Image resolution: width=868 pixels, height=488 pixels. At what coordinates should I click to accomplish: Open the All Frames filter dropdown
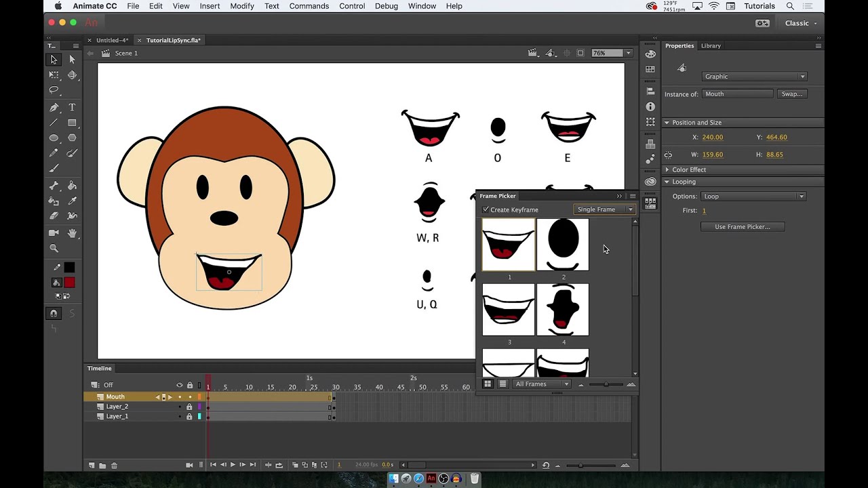542,384
